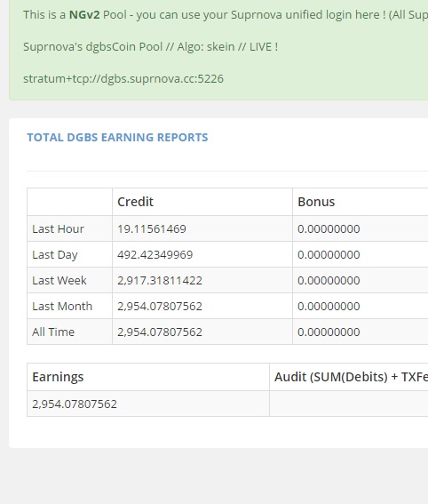Click the bold NGv2 text

84,15
